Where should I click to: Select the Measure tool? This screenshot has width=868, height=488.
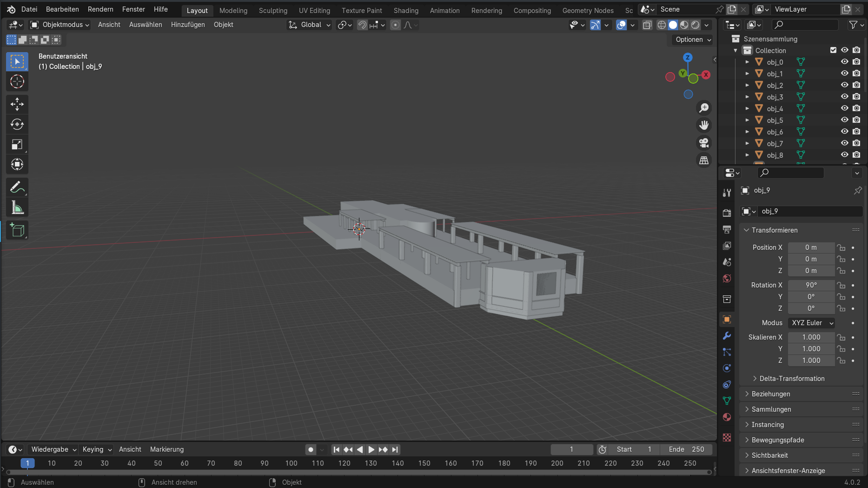click(x=17, y=208)
